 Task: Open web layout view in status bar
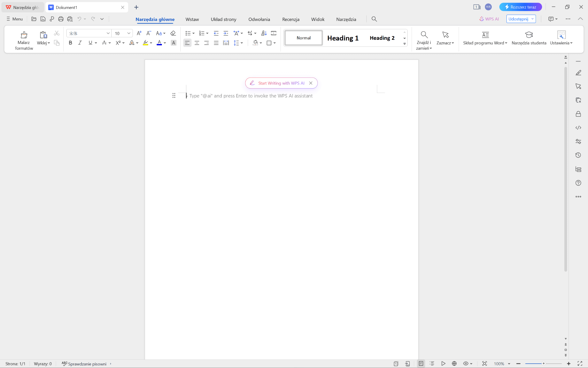pyautogui.click(x=455, y=363)
